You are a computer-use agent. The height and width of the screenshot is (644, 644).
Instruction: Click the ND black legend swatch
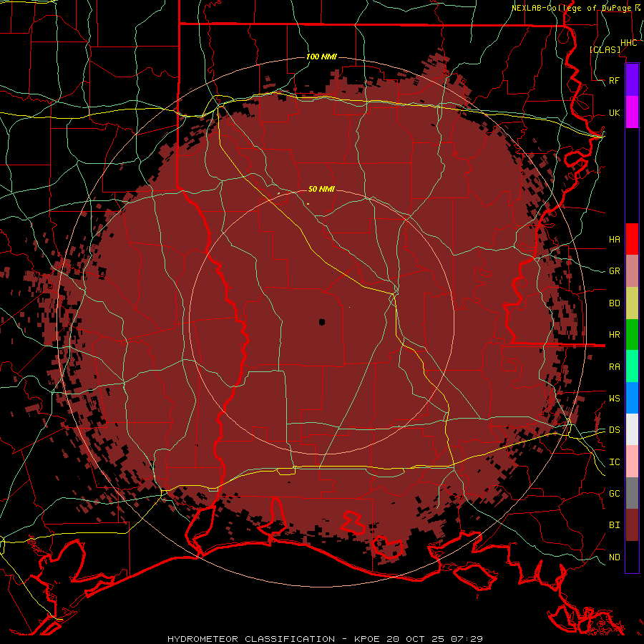click(x=632, y=557)
